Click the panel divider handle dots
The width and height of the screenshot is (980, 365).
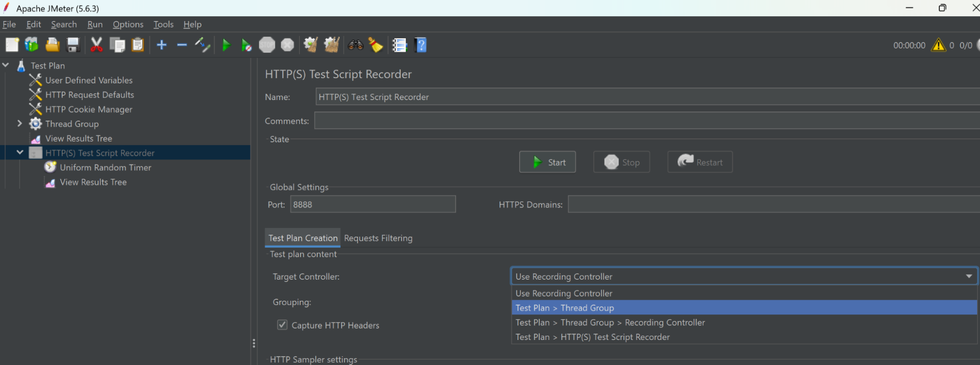click(253, 343)
